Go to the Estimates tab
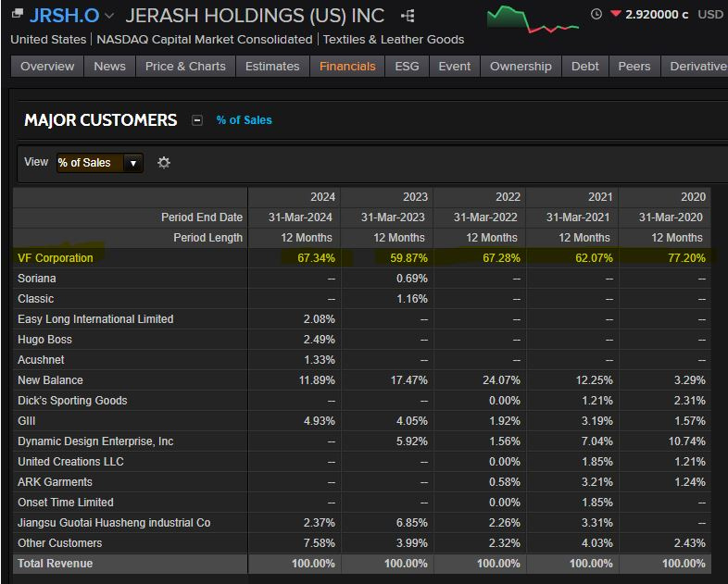The width and height of the screenshot is (728, 584). [272, 67]
